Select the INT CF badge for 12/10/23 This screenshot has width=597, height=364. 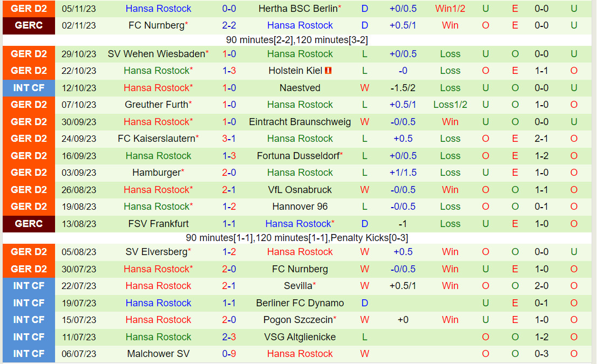[29, 88]
